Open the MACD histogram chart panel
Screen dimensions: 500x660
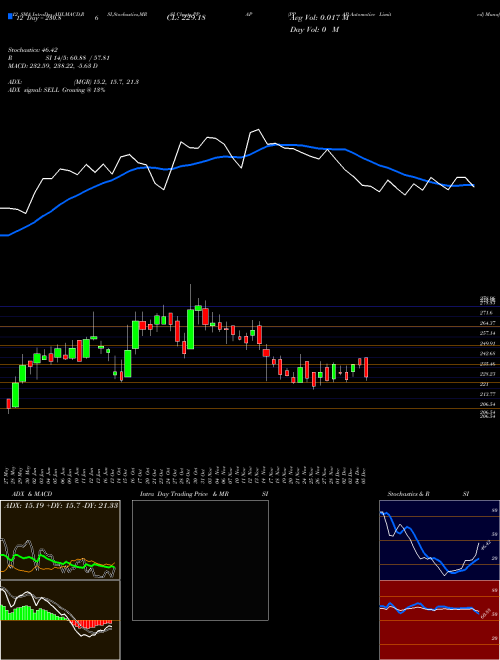pyautogui.click(x=60, y=620)
